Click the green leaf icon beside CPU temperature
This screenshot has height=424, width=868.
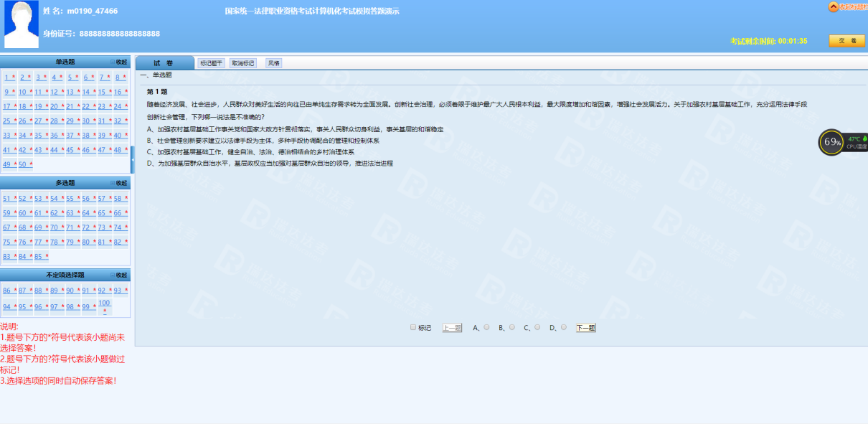pos(864,138)
